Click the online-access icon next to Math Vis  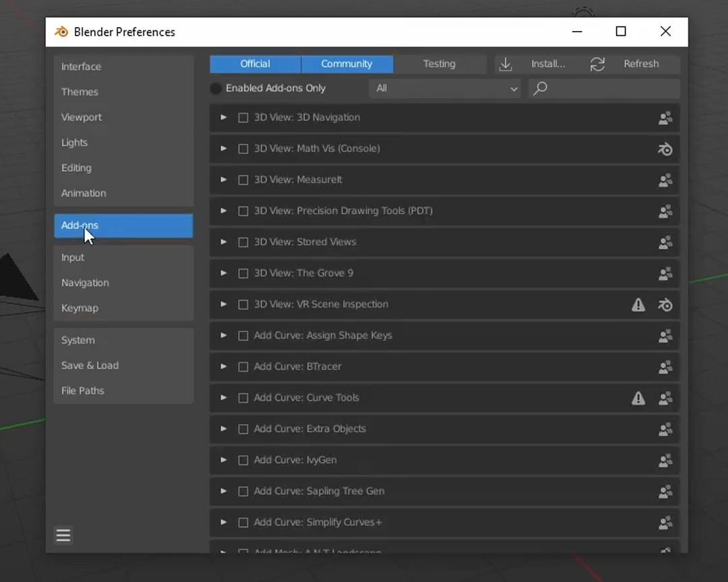click(665, 149)
